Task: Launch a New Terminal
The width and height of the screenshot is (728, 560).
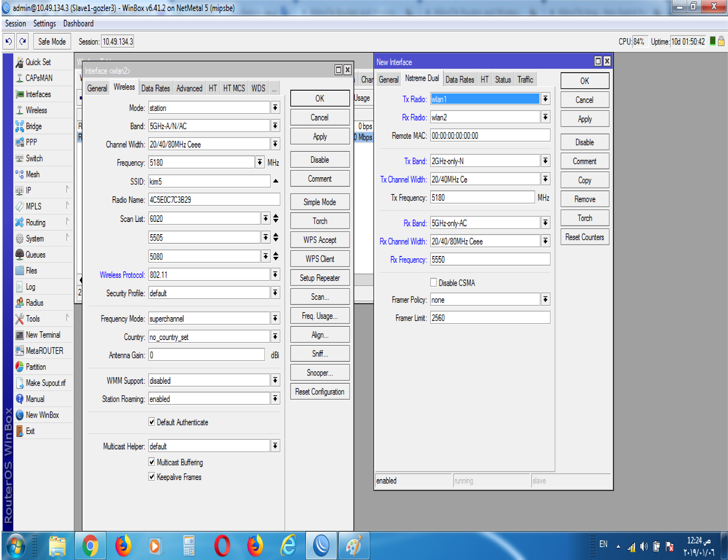Action: (43, 335)
